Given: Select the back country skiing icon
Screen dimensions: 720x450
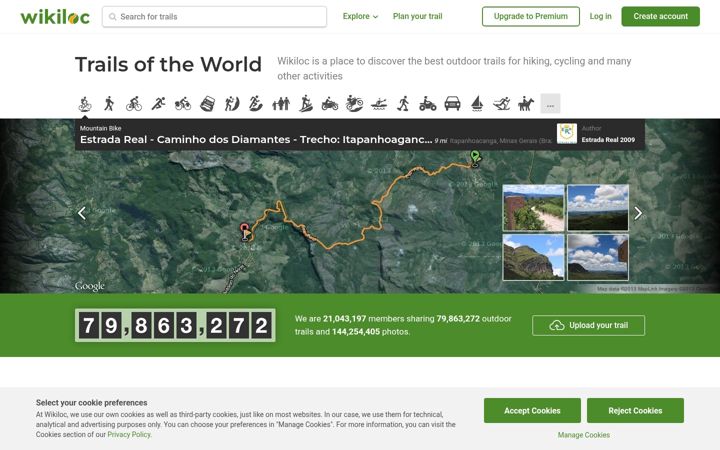Looking at the screenshot, I should tap(306, 104).
